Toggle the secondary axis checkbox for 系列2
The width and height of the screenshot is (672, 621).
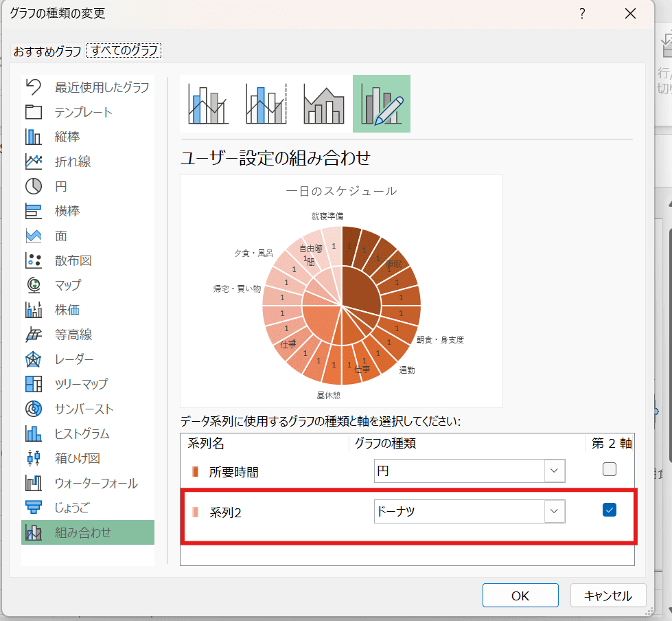[x=609, y=510]
